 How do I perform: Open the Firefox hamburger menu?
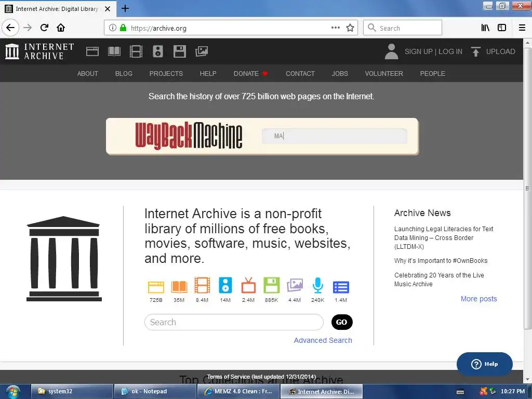522,28
